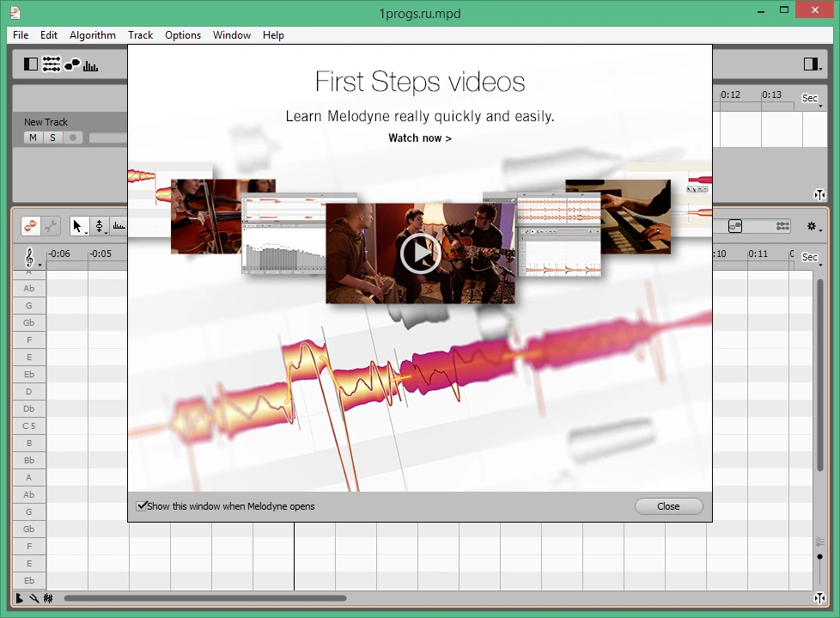Screen dimensions: 840x618
Task: Select the Main arrow tool
Action: click(78, 226)
